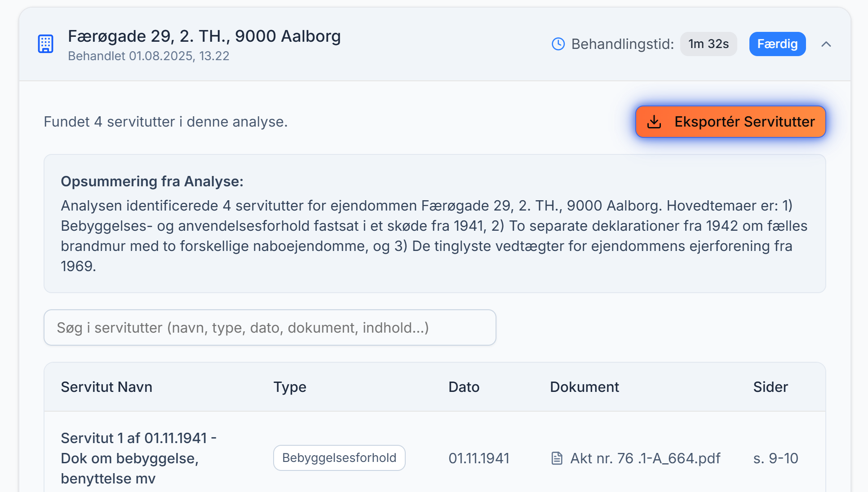Collapse the analysis panel with the chevron
The height and width of the screenshot is (492, 868).
pos(827,44)
